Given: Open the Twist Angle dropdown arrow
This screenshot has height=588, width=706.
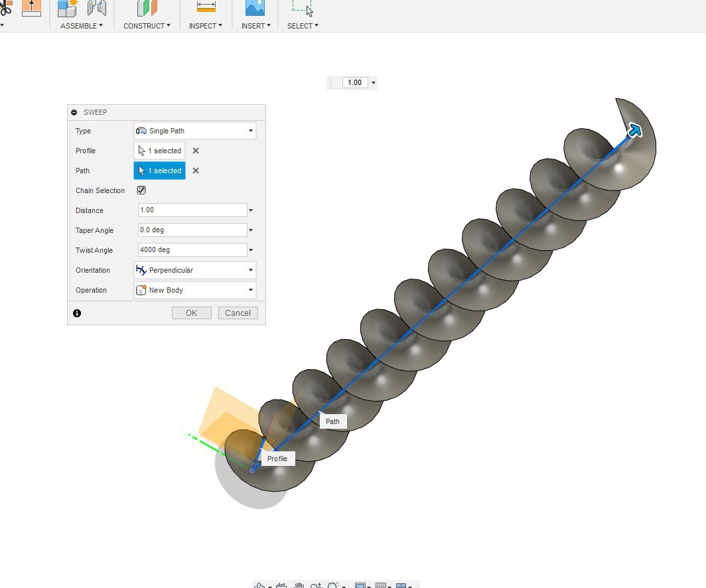Looking at the screenshot, I should [251, 250].
